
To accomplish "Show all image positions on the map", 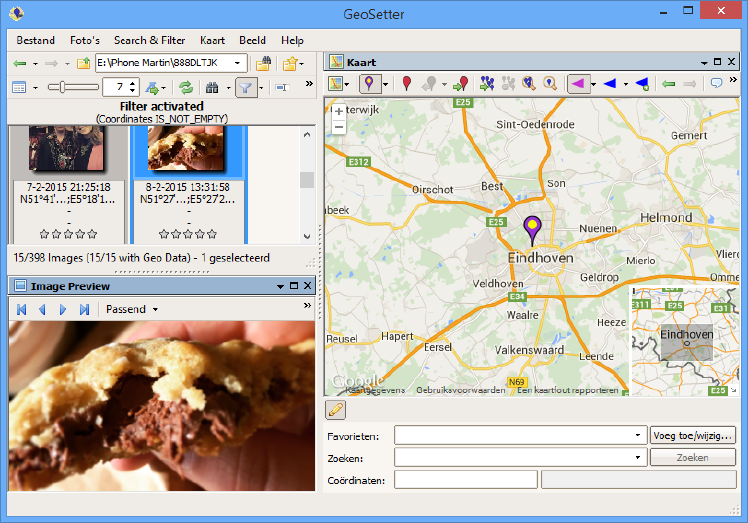I will (x=487, y=84).
